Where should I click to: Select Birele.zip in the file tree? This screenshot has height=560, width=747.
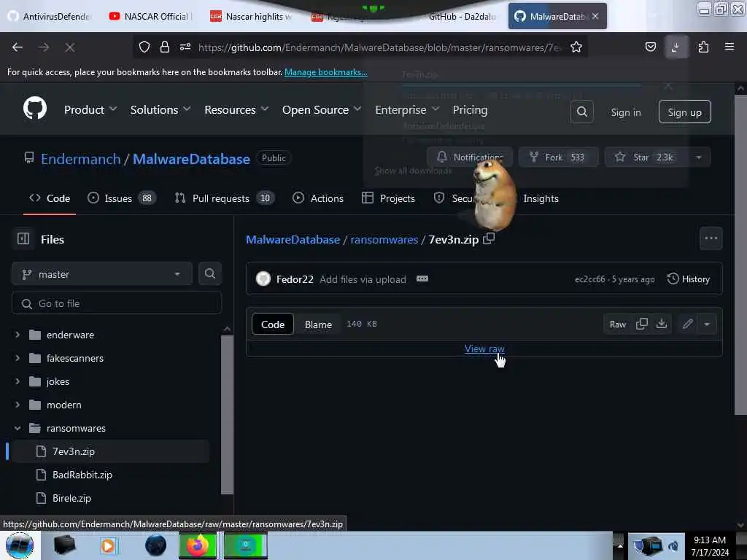tap(71, 498)
